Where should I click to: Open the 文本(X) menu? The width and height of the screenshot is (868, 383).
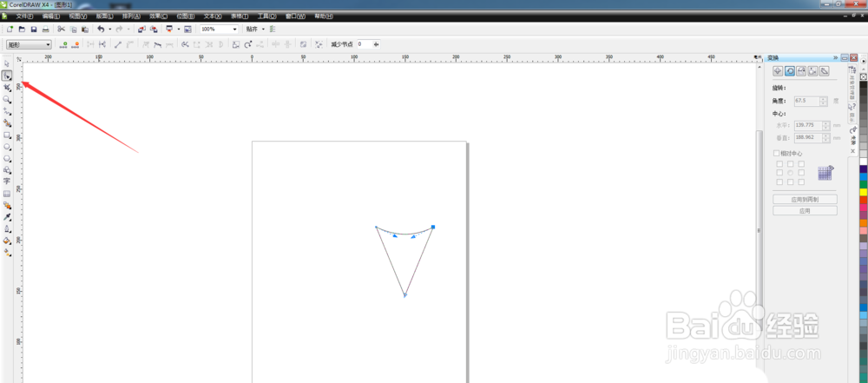pos(213,17)
